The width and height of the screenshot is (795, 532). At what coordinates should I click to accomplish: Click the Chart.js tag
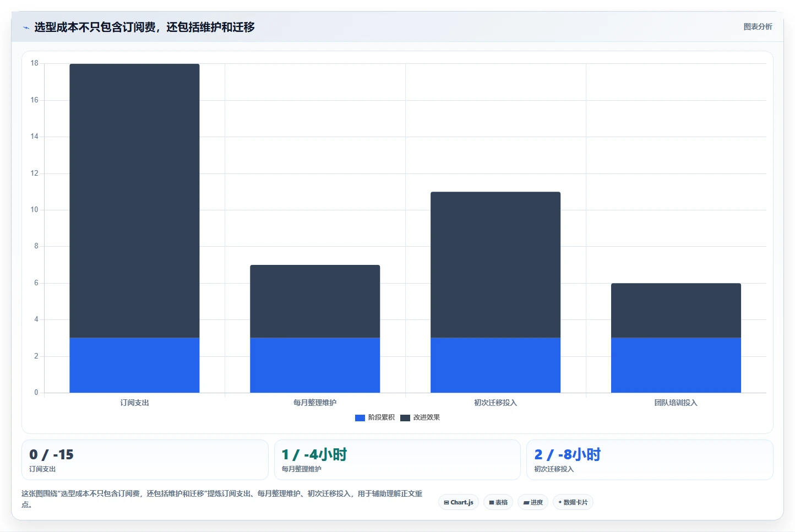459,502
